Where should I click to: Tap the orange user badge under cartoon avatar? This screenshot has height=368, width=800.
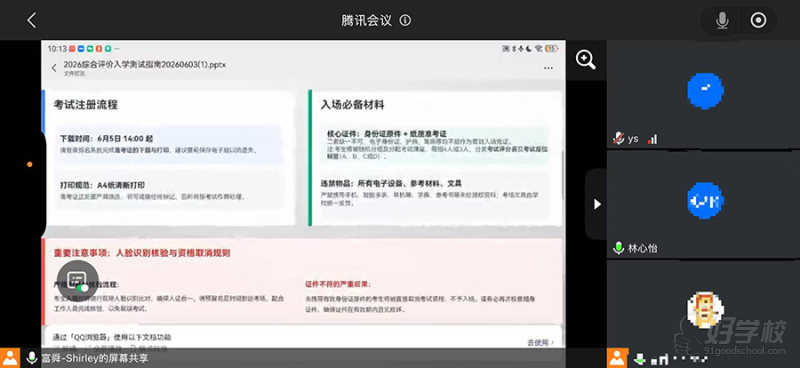[x=617, y=358]
